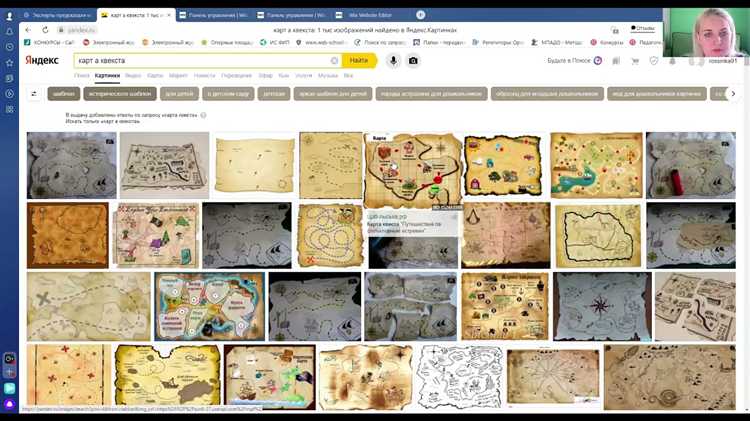750x421 pixels.
Task: Select the 'детская' suggestion chip
Action: coord(274,94)
